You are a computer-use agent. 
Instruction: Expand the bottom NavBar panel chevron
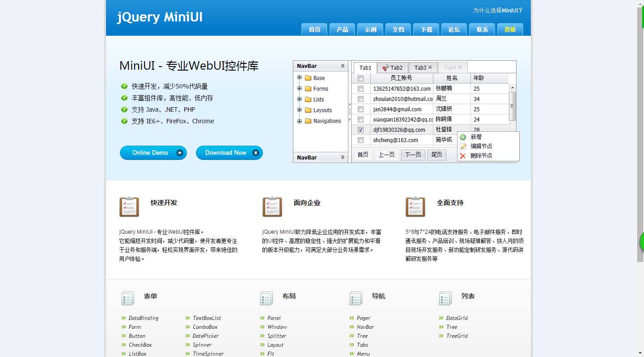click(343, 157)
